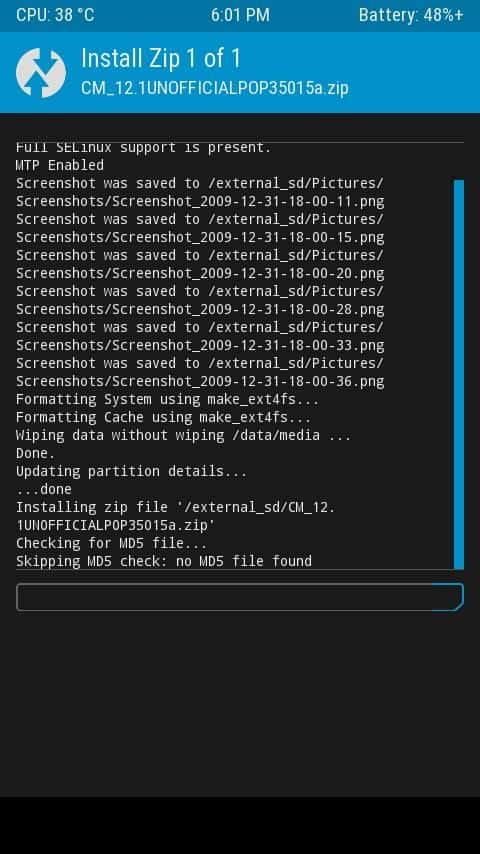The height and width of the screenshot is (854, 480).
Task: Tap Screenshot_2009-12-31-18-00-36.png log entry
Action: (200, 381)
